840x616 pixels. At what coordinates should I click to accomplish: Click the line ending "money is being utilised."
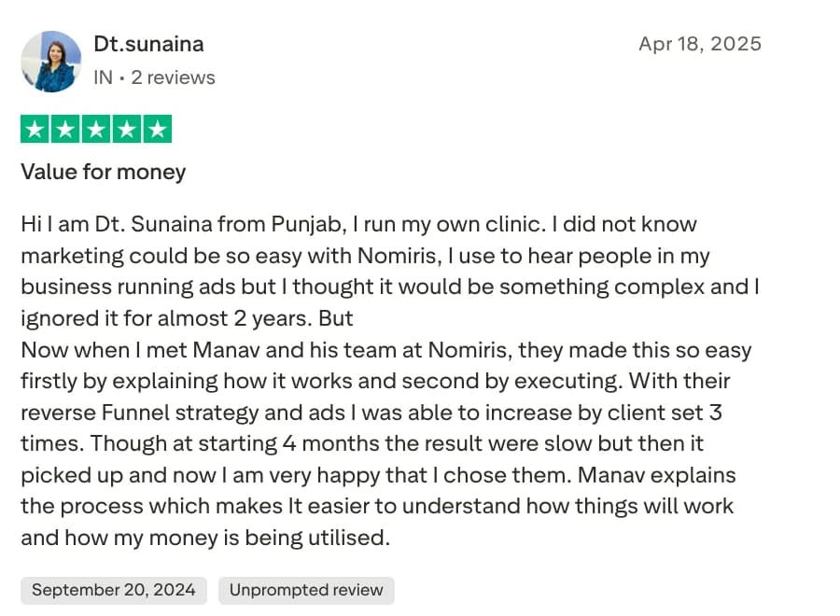pyautogui.click(x=204, y=538)
